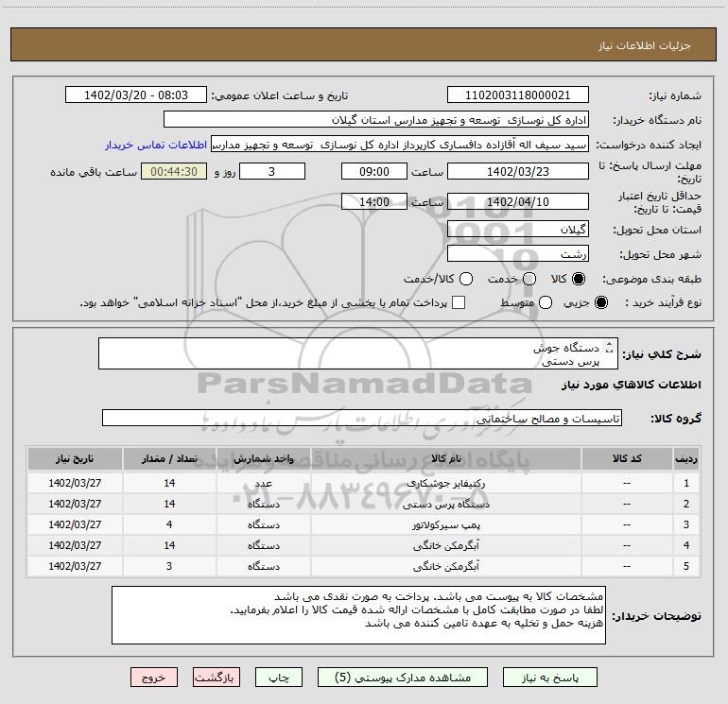728x704 pixels.
Task: Click the scroll arrows in شرح کلی نیاز box
Action: [x=610, y=348]
